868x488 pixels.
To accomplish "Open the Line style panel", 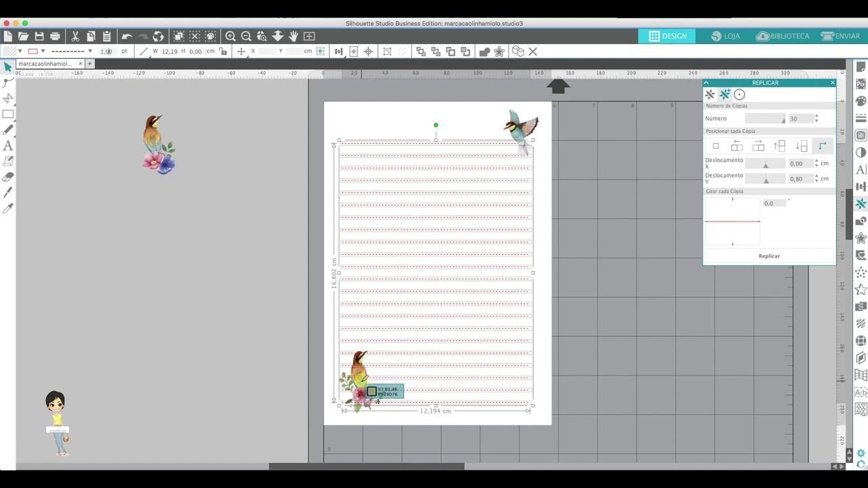I will pos(861,118).
